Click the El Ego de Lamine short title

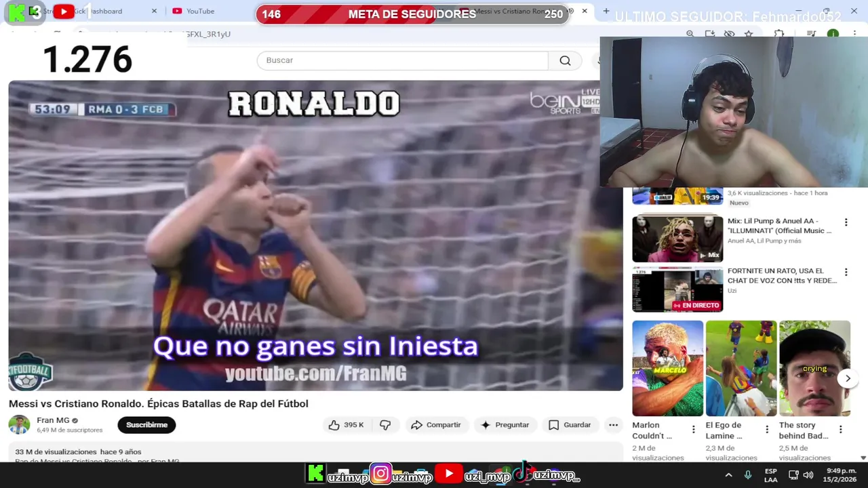pyautogui.click(x=724, y=430)
